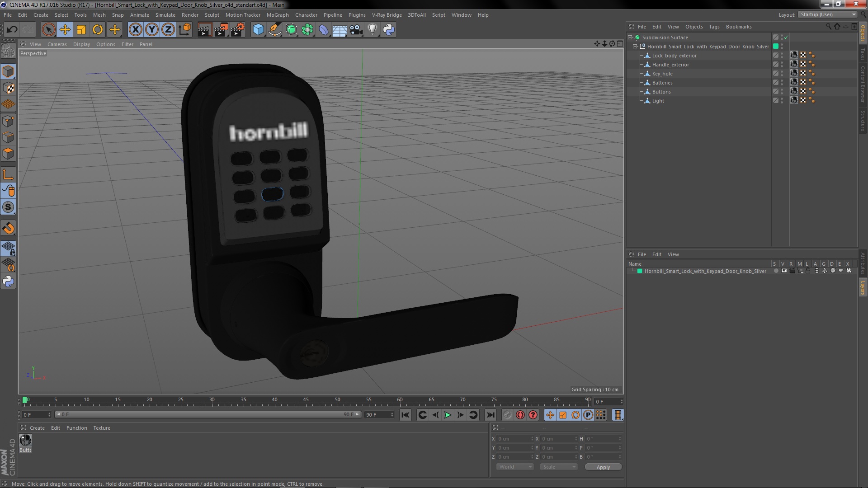This screenshot has height=488, width=868.
Task: Toggle X axis lock
Action: (x=135, y=30)
